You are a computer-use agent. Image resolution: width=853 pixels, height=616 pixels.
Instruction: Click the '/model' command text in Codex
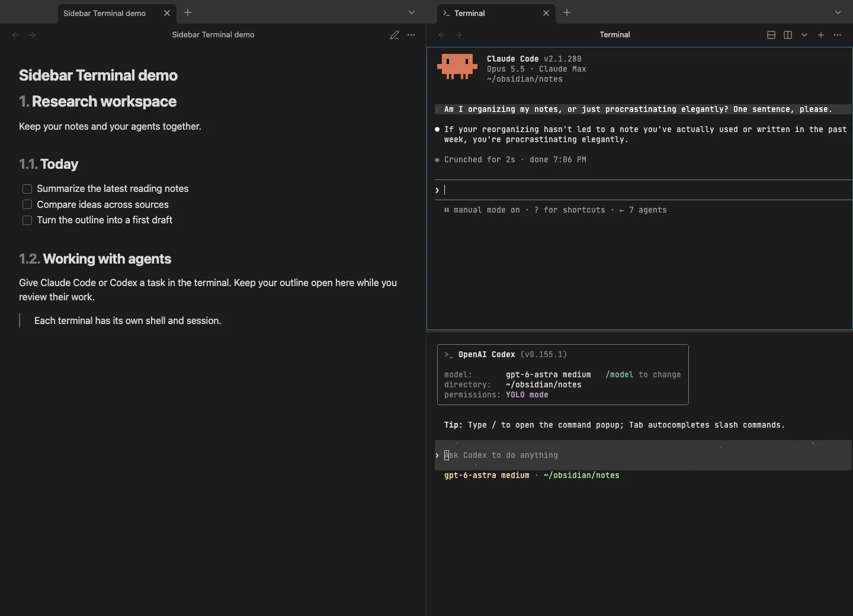tap(620, 374)
